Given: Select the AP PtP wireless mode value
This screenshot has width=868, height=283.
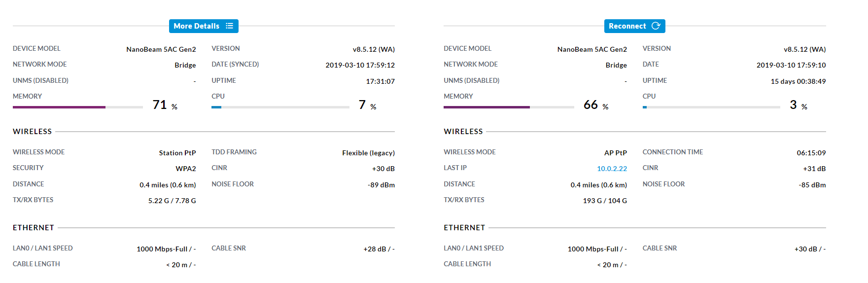Looking at the screenshot, I should click(x=615, y=153).
